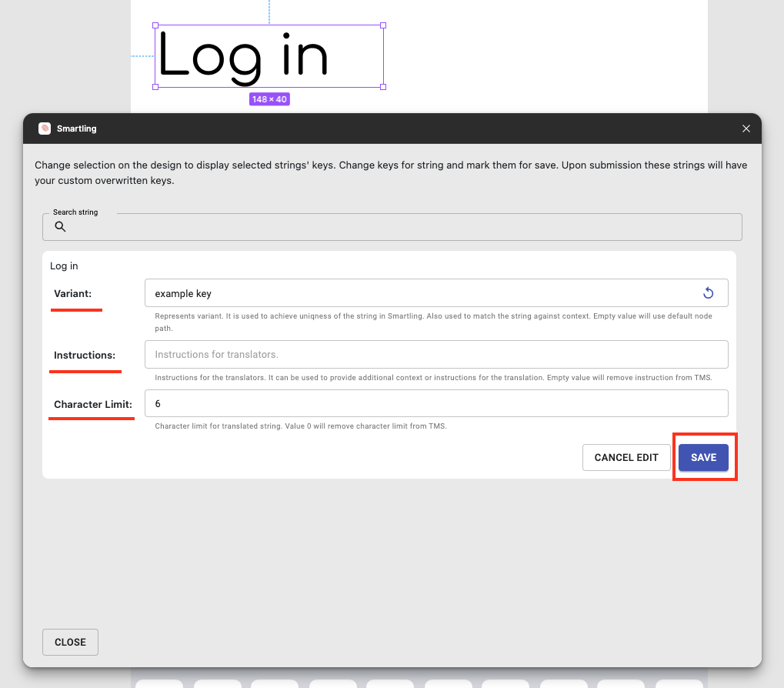Reset the Variant value with reload icon

pyautogui.click(x=708, y=293)
